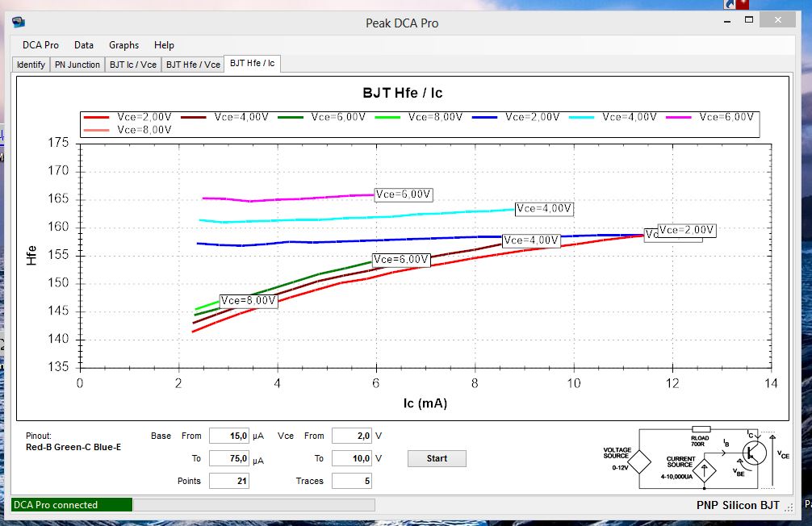Click the PNP transistor symbol in circuit diagram
This screenshot has width=812, height=526.
click(x=754, y=453)
